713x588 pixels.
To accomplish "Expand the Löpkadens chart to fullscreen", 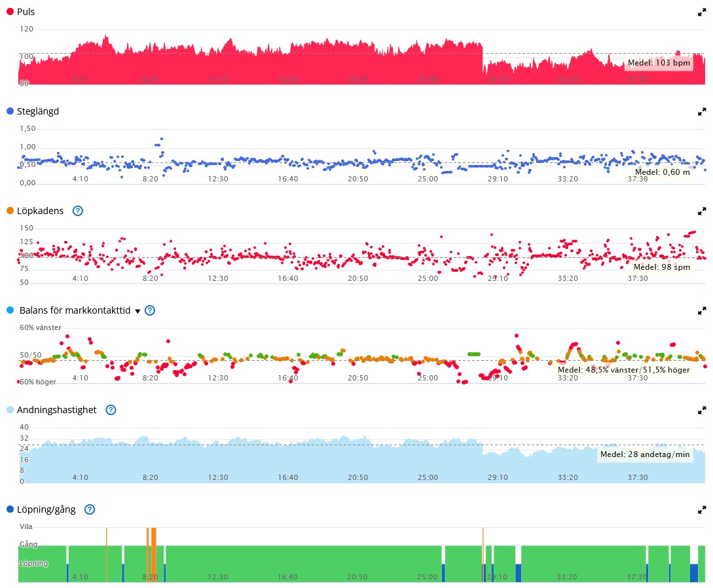I will (702, 211).
